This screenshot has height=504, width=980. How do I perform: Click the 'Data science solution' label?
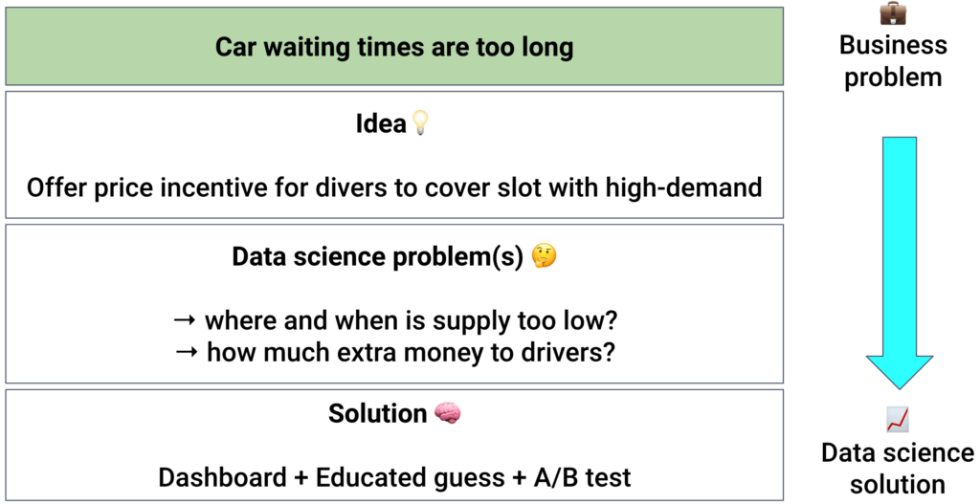point(898,468)
